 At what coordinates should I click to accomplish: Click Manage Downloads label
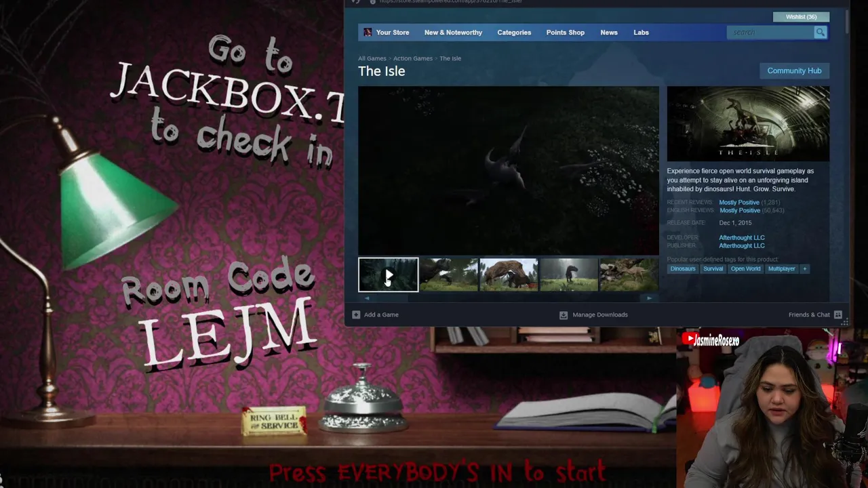click(x=600, y=314)
